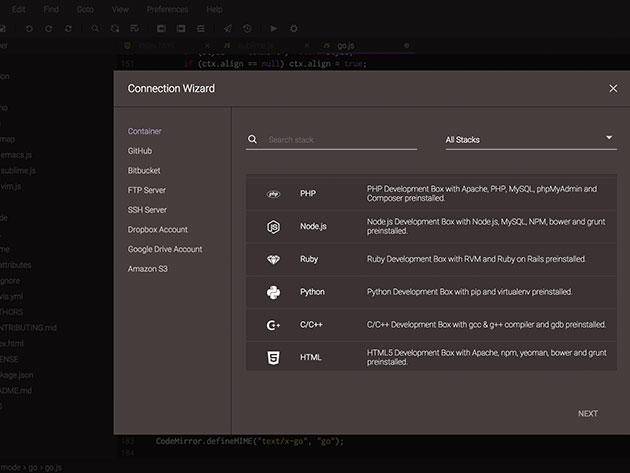Screen dimensions: 630x473
Task: Pick the Ruby gem icon
Action: (273, 260)
